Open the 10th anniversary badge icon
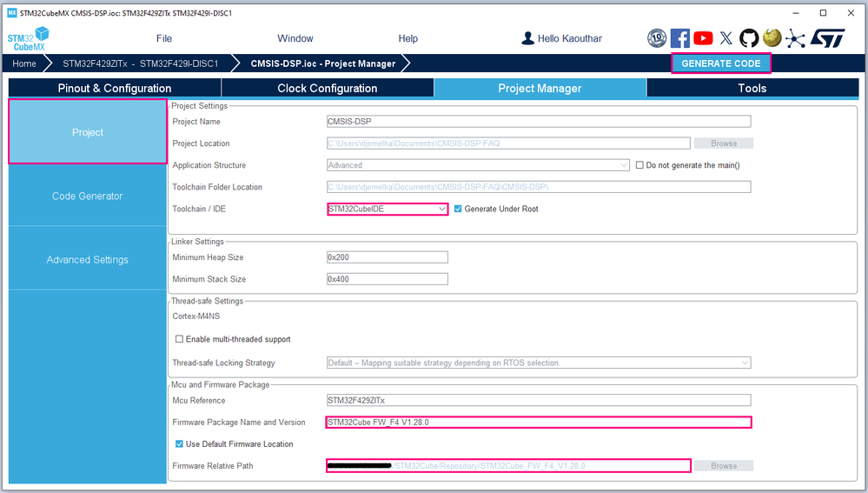Screen dimensions: 868x493 657,38
